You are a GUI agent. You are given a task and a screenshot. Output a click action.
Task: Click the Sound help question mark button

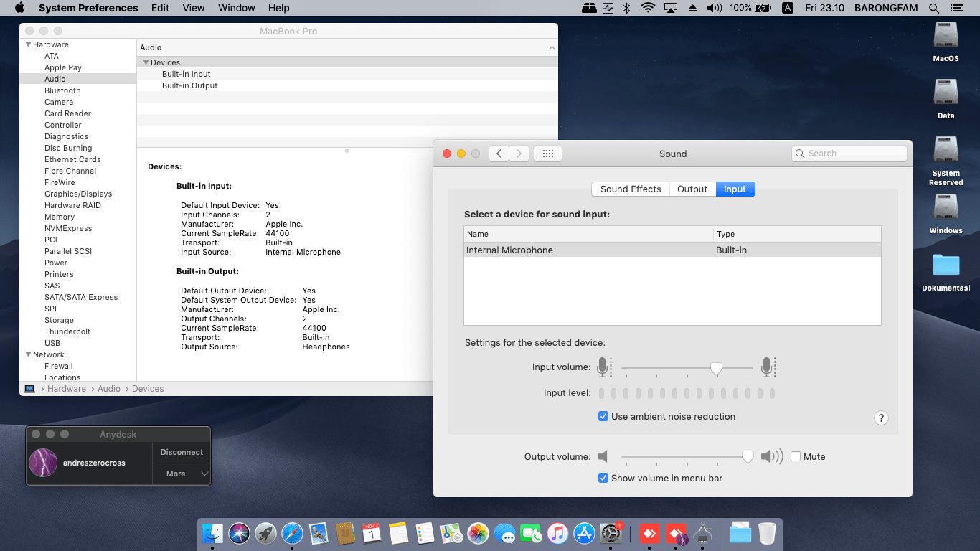[x=882, y=418]
